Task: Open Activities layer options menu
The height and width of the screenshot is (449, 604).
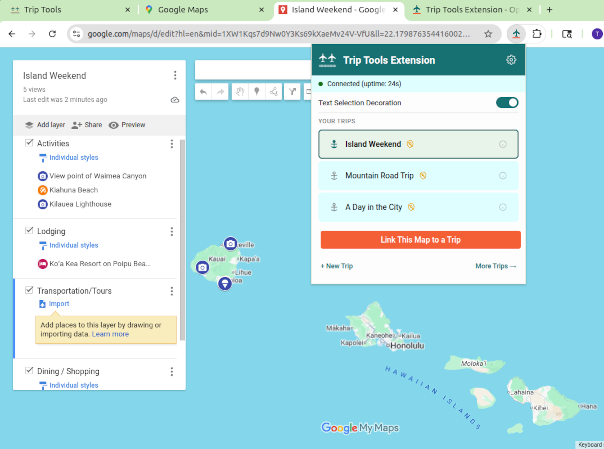Action: pyautogui.click(x=172, y=145)
